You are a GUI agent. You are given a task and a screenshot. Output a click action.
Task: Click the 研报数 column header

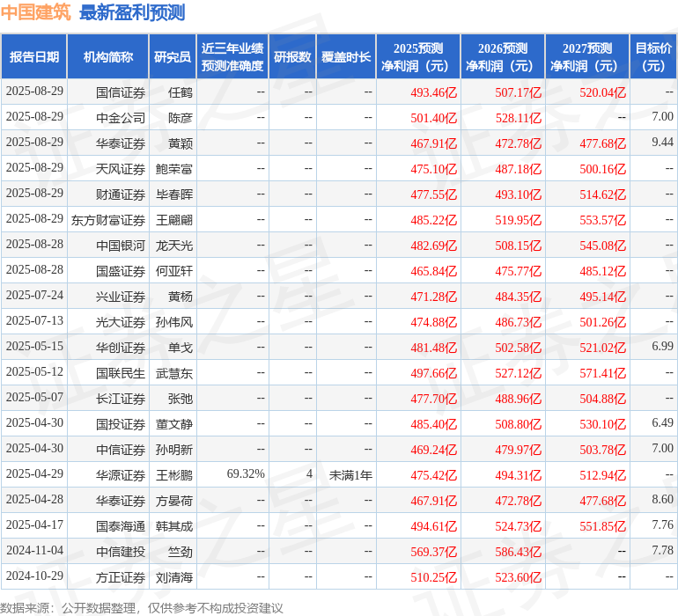coord(292,56)
